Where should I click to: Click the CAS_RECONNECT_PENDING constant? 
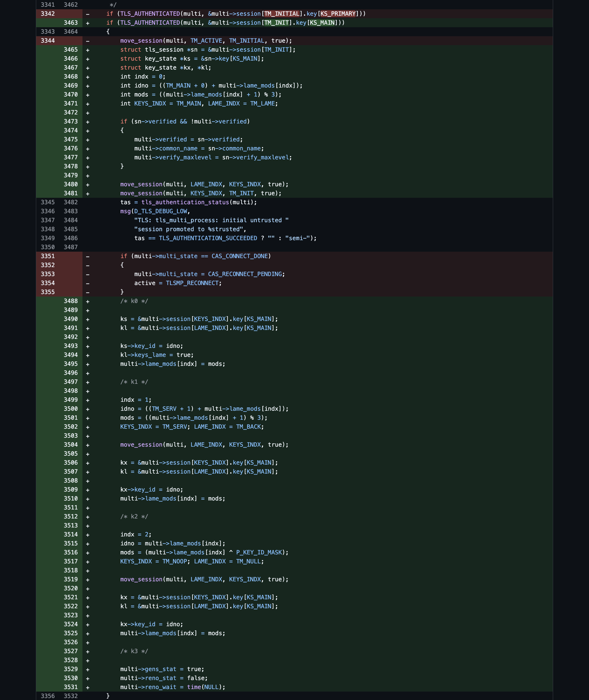[x=246, y=274]
